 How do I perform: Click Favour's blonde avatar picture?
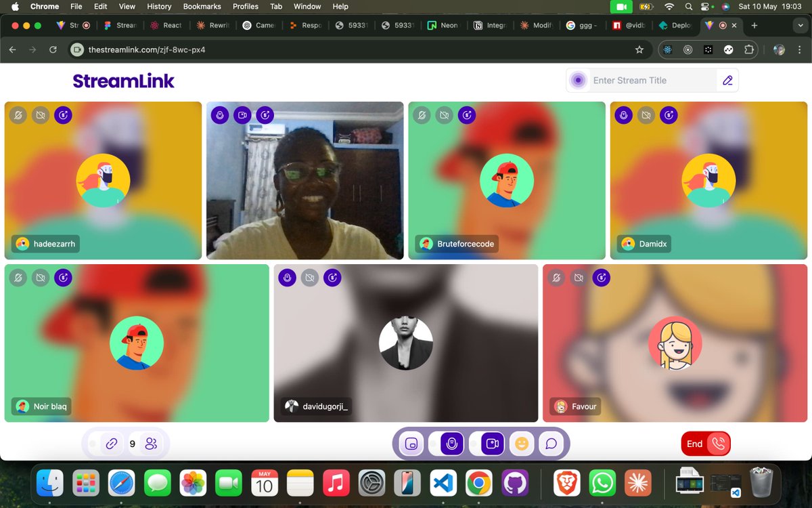675,343
